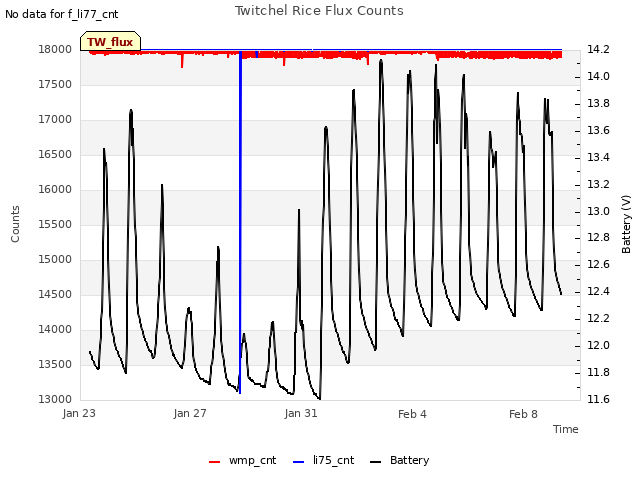Click blue li75_cnt legend swatch
640x480 pixels.
tap(299, 462)
